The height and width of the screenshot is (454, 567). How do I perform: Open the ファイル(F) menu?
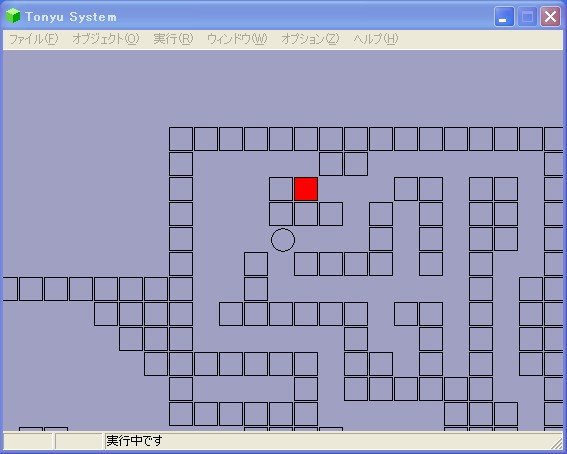pos(33,39)
